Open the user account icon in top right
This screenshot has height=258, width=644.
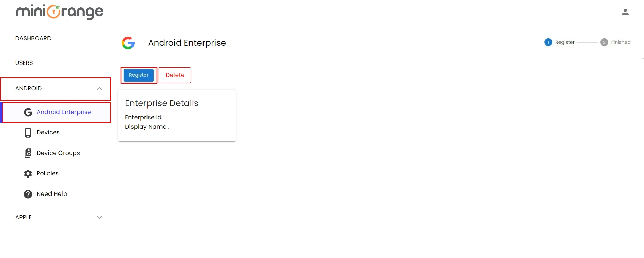[626, 12]
